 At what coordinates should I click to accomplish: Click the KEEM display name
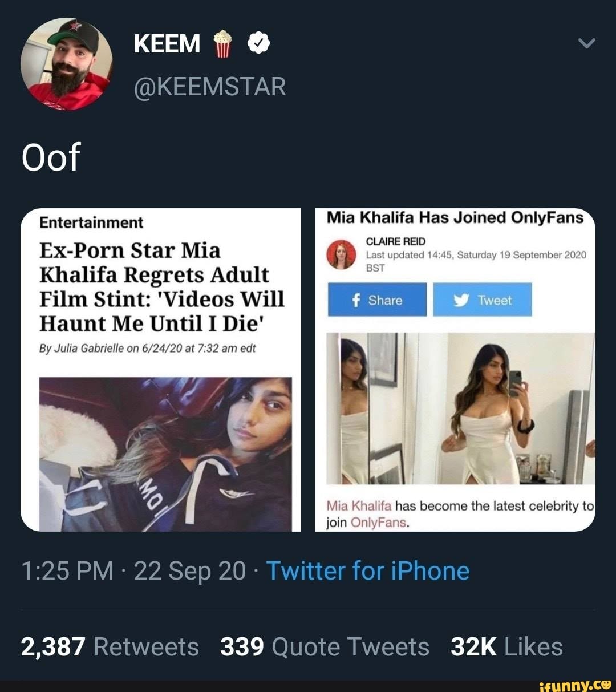pos(167,43)
